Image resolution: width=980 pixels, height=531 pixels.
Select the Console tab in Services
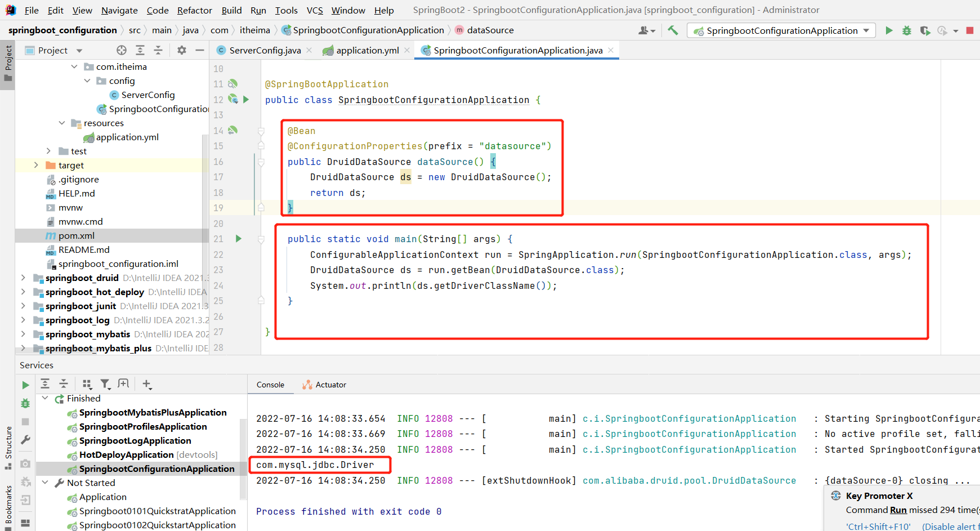pos(270,385)
